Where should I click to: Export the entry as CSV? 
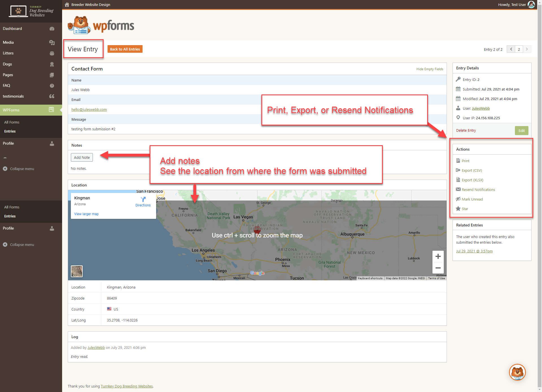pyautogui.click(x=471, y=170)
